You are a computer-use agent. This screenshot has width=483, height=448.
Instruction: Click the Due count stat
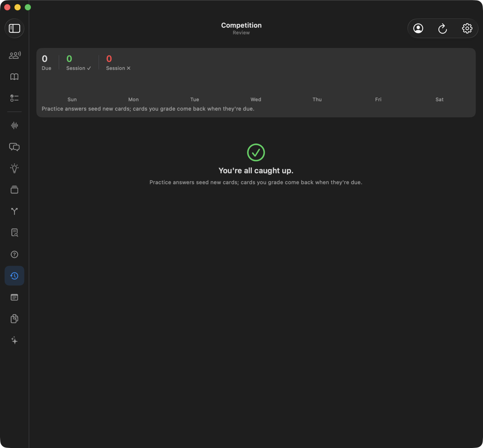(x=47, y=63)
